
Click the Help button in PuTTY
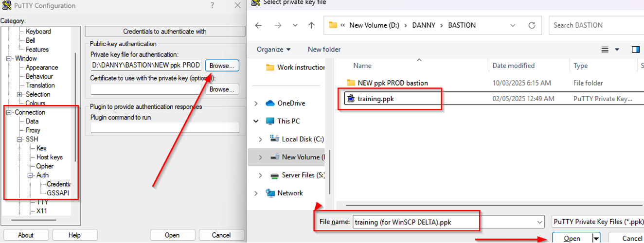74,235
